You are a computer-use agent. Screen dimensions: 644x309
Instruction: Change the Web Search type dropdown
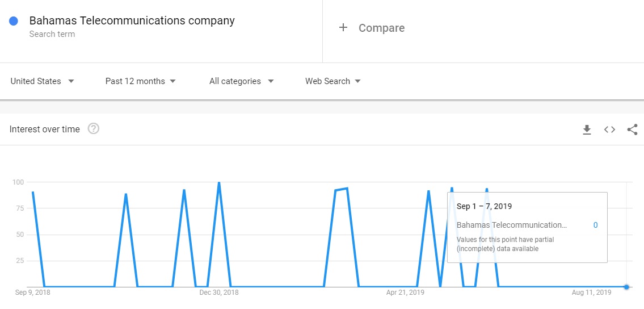[333, 81]
